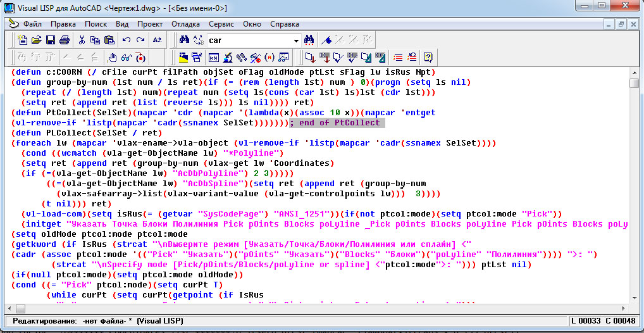Screen dimensions: 644x333
Task: Open Help with the question mark icon
Action: point(428,57)
